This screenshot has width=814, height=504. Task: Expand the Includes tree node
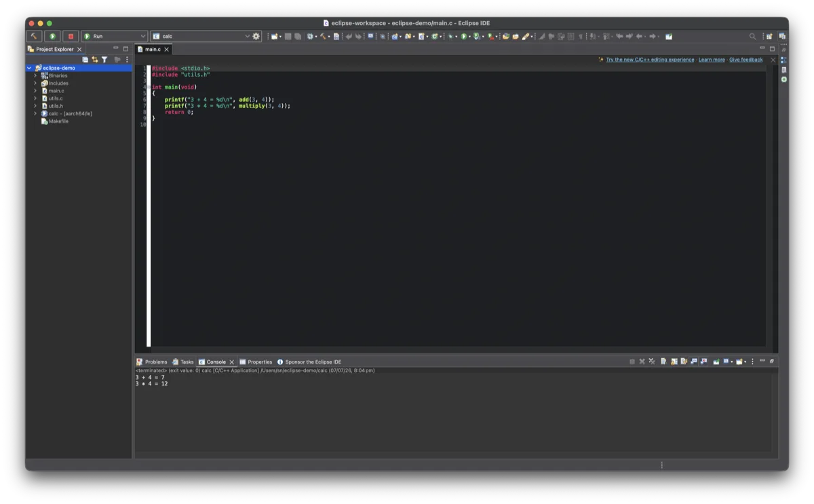point(35,83)
